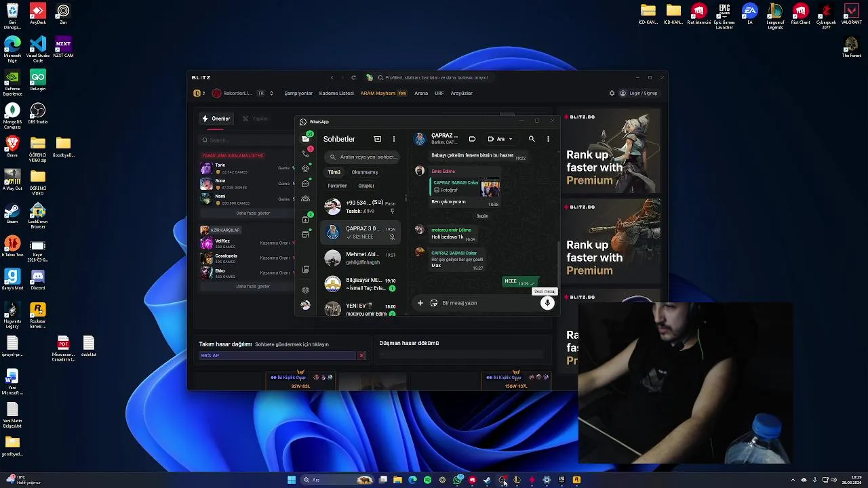Open ARAM Mayhem tab in Blitz

click(383, 94)
